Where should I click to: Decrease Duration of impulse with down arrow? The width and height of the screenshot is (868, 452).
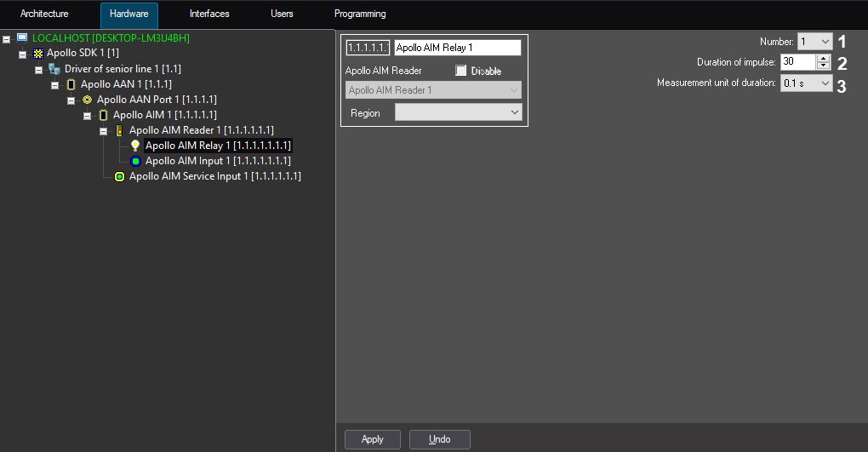(823, 66)
